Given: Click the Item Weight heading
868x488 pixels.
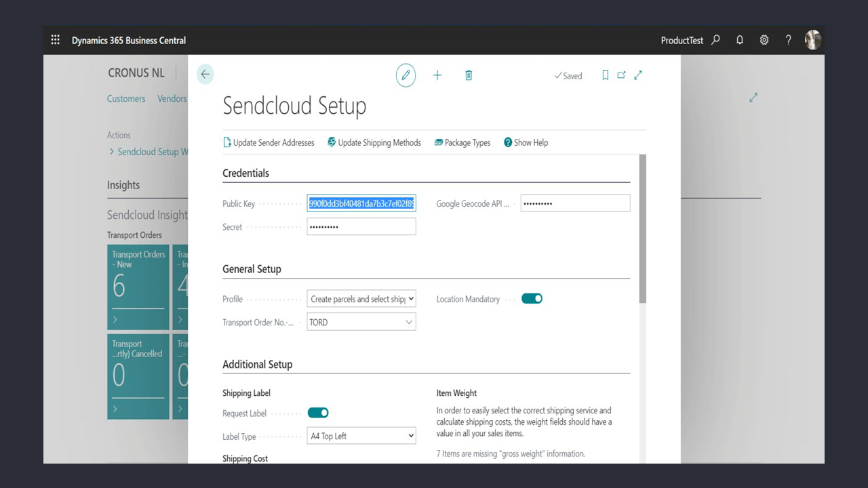Looking at the screenshot, I should point(456,393).
